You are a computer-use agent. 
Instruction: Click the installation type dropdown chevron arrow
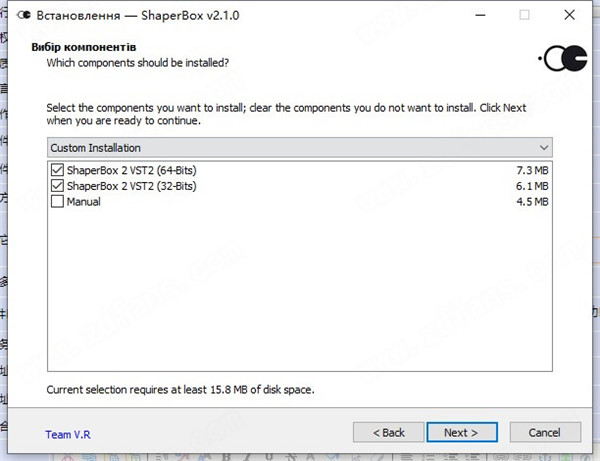point(544,148)
